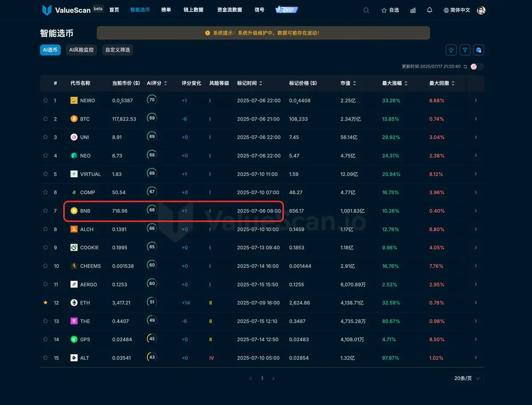Viewport: 532px width, 405px height.
Task: Open the notifications bell
Action: tap(430, 10)
